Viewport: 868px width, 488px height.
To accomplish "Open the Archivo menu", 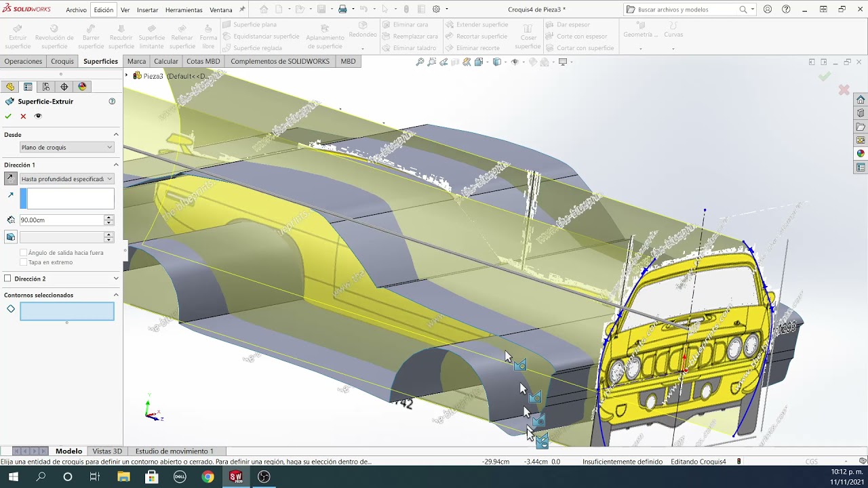I will [76, 10].
